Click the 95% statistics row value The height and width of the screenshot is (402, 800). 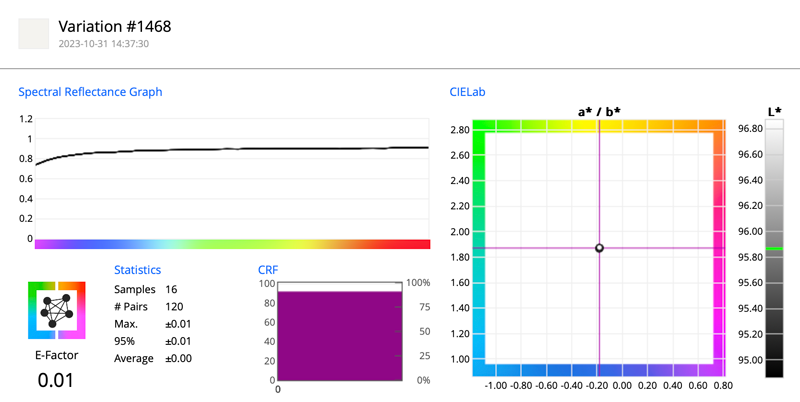[178, 341]
